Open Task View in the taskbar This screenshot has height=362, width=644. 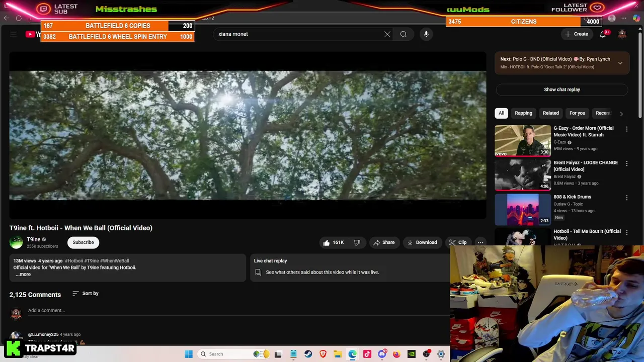(x=278, y=354)
